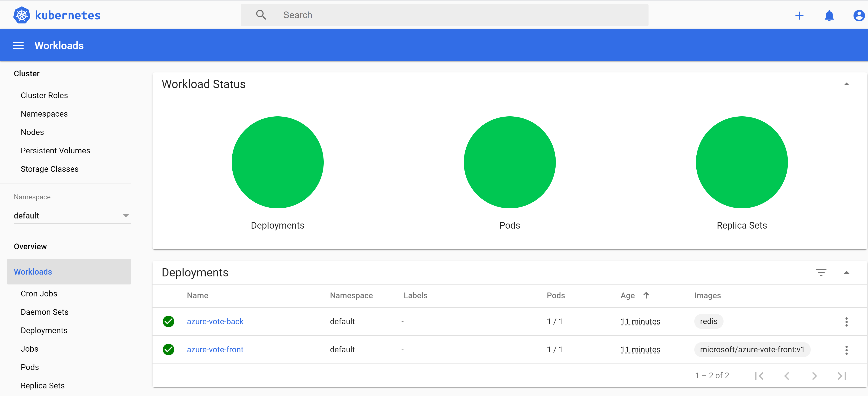The image size is (868, 396).
Task: Click the Workloads page title in header
Action: click(59, 46)
